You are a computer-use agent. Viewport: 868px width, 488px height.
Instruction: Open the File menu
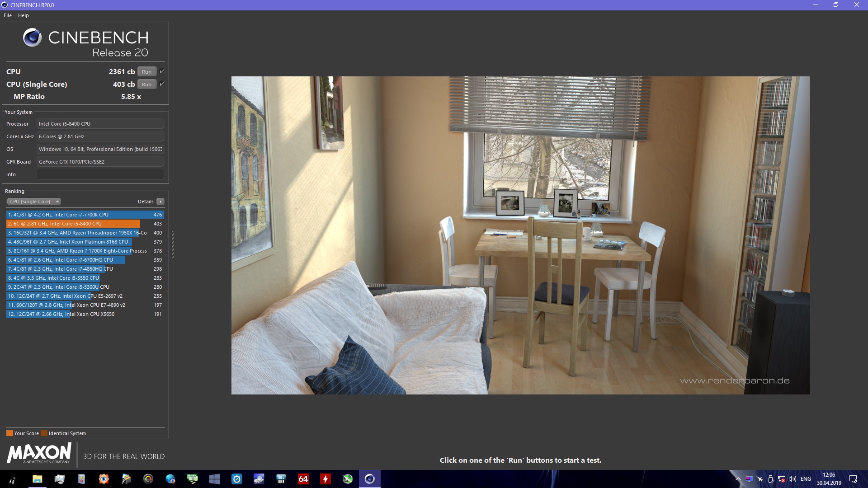coord(8,15)
